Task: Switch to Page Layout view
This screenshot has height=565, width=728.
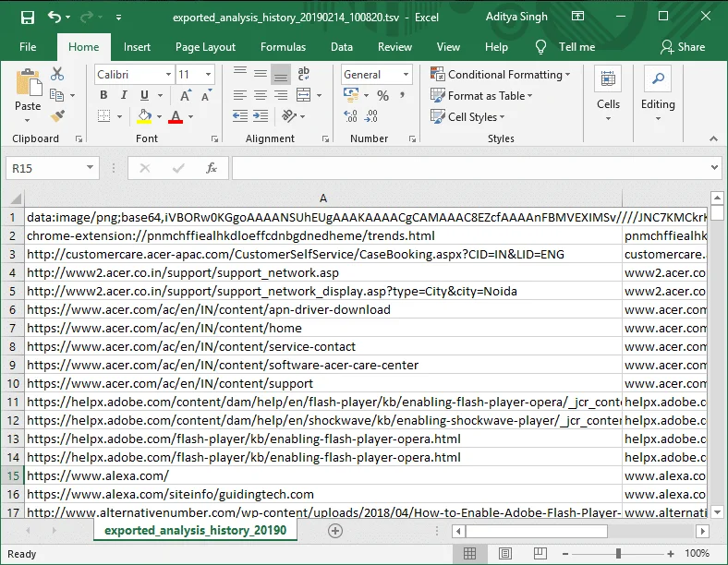Action: tap(505, 553)
